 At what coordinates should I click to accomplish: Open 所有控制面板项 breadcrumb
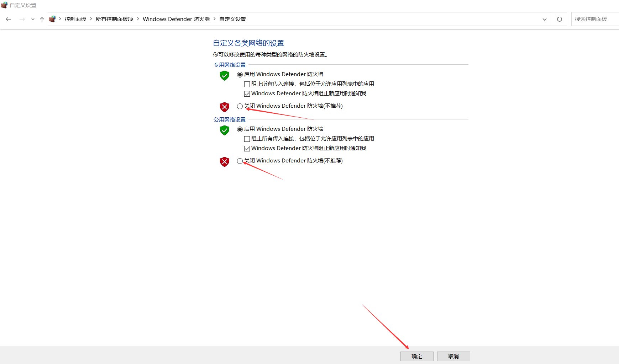click(114, 19)
